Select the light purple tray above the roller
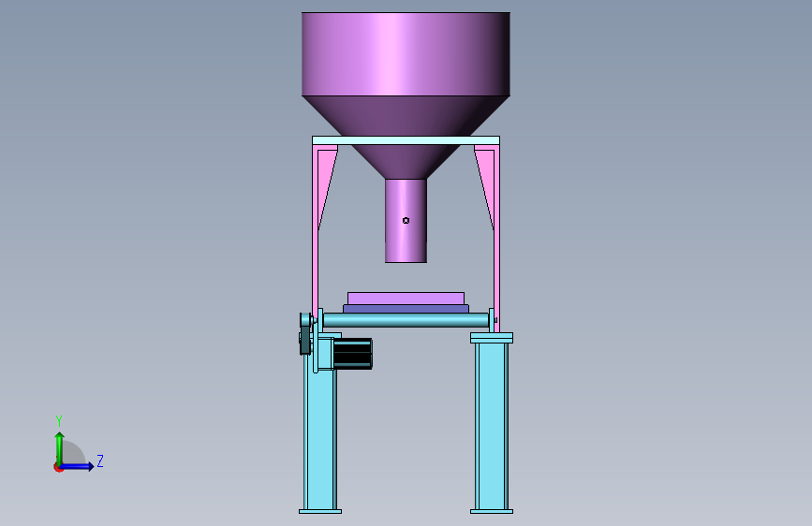The image size is (812, 526). 406,299
